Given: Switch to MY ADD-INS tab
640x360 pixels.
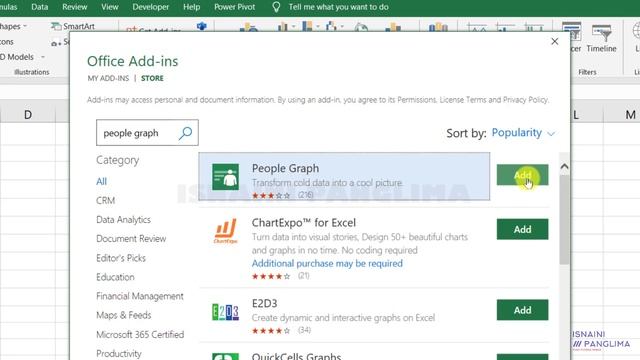Looking at the screenshot, I should pos(108,78).
